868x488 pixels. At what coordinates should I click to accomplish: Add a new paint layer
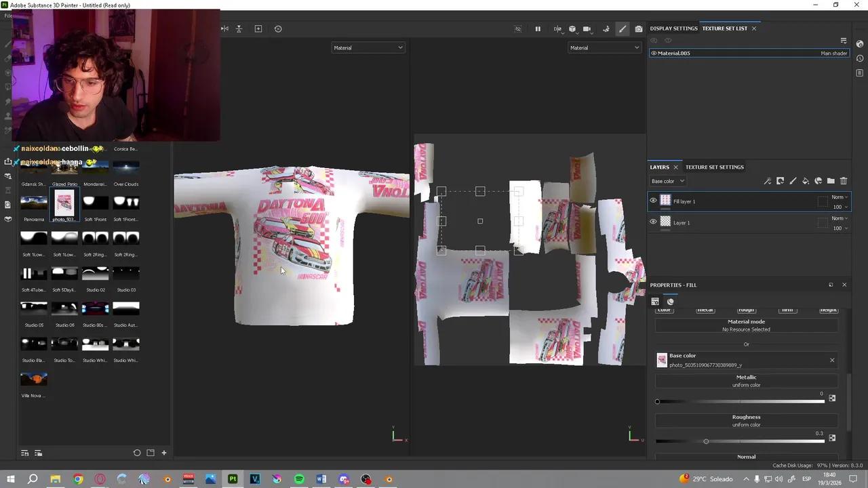tap(793, 181)
